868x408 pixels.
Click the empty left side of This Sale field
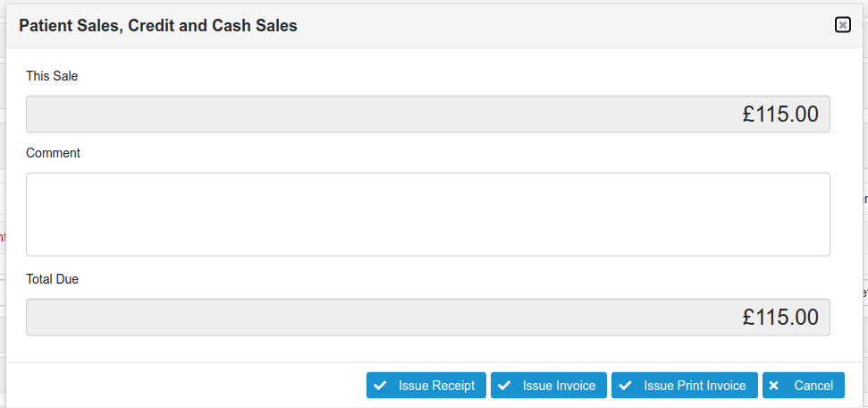[x=134, y=115]
